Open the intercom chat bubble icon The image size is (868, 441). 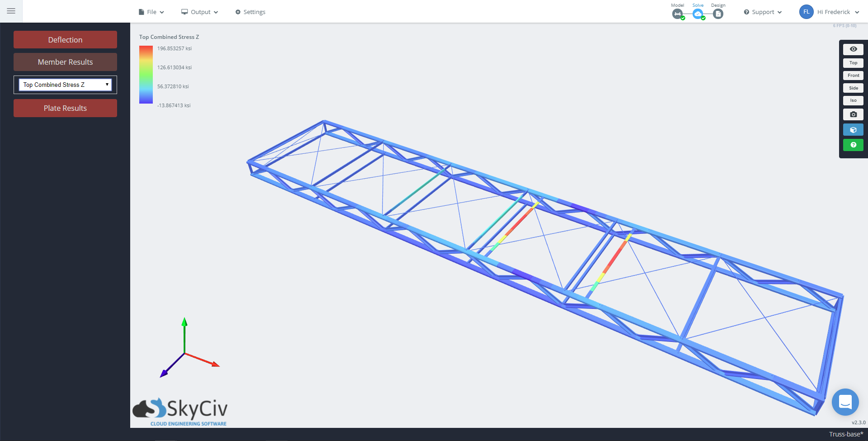coord(845,402)
